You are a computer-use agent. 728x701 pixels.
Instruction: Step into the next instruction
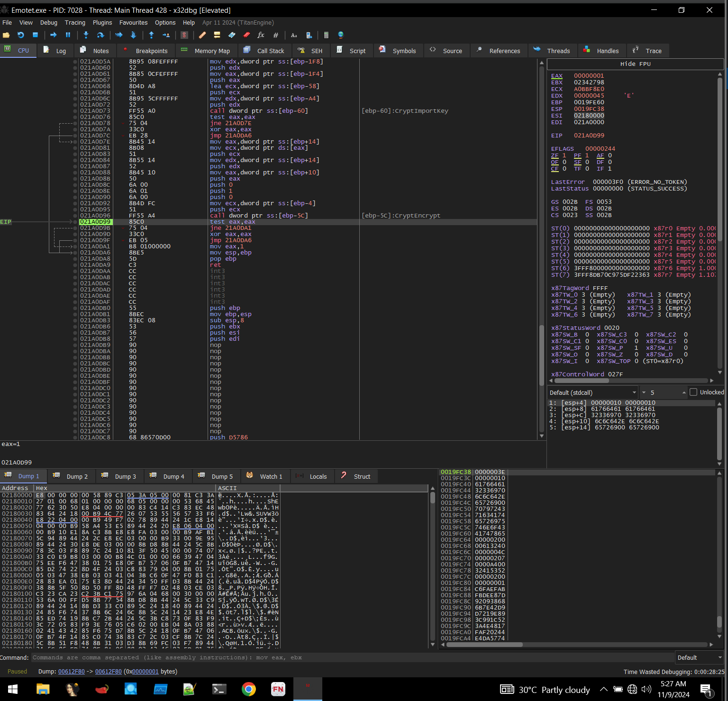pyautogui.click(x=86, y=35)
